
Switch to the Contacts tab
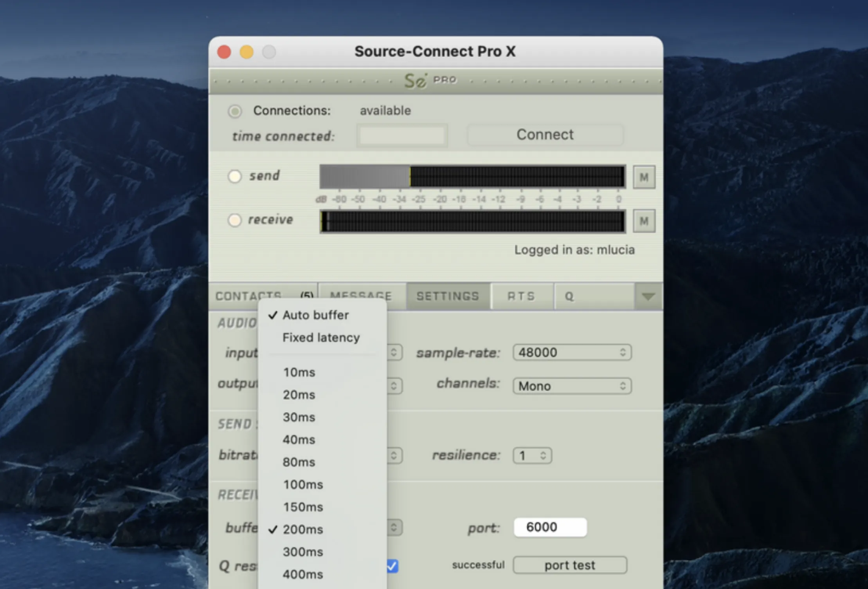pos(263,296)
